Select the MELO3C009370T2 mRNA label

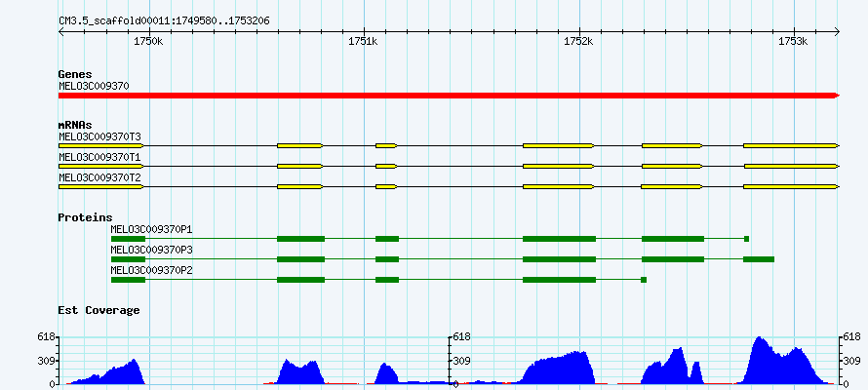pos(99,177)
